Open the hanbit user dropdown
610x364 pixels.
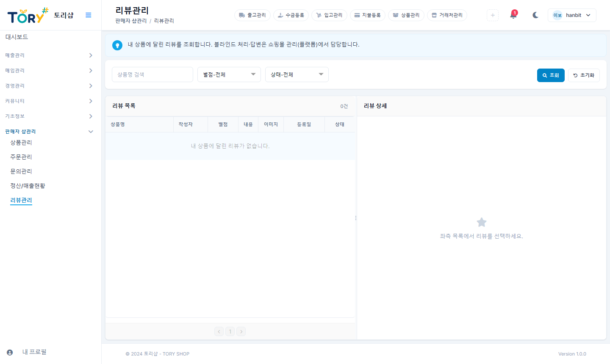[x=572, y=15]
